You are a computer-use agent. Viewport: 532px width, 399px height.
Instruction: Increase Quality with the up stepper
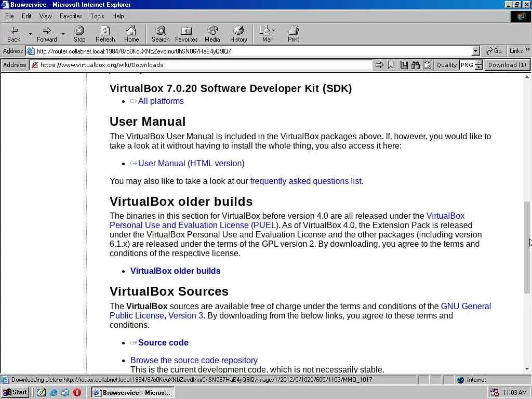[478, 63]
